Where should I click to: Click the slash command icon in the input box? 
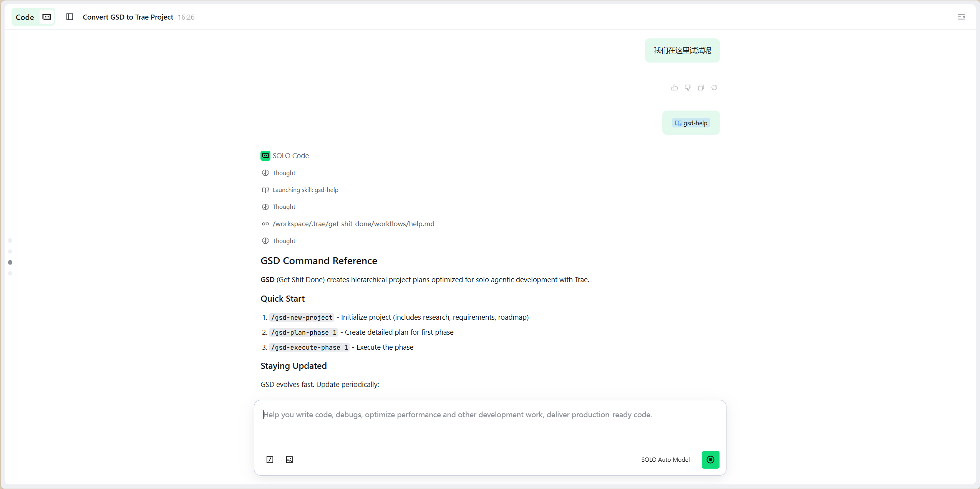tap(270, 459)
